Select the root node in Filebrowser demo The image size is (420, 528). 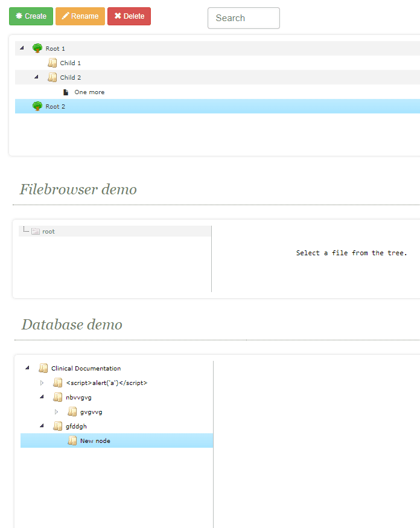[x=48, y=231]
